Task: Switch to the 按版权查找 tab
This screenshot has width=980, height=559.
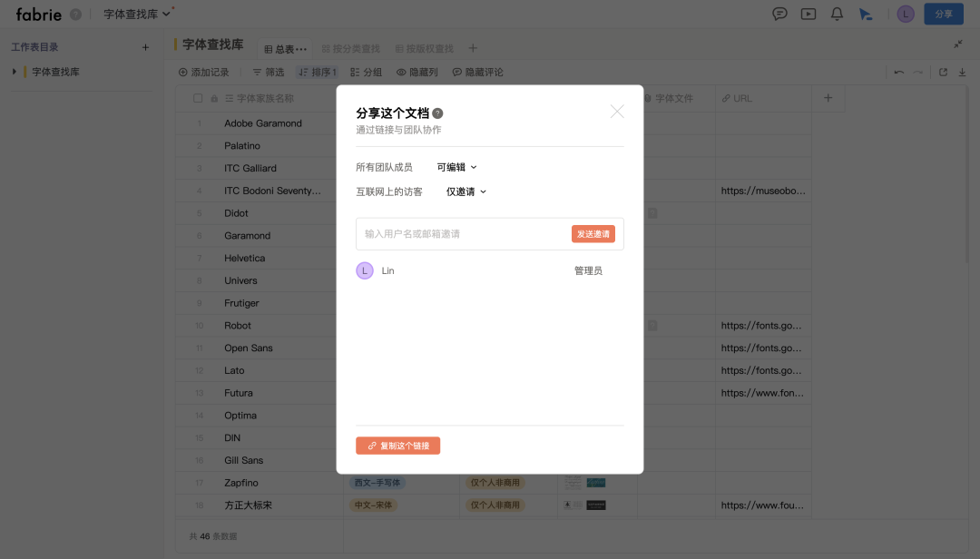Action: 425,49
